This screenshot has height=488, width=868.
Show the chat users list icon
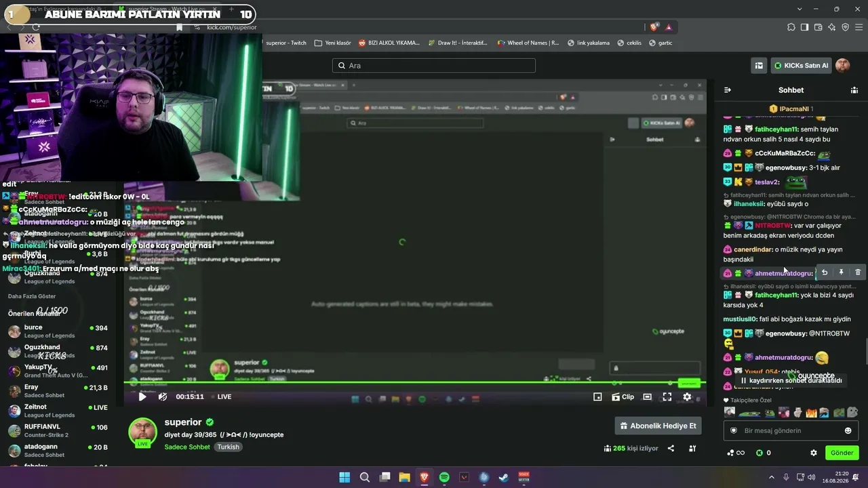[854, 90]
